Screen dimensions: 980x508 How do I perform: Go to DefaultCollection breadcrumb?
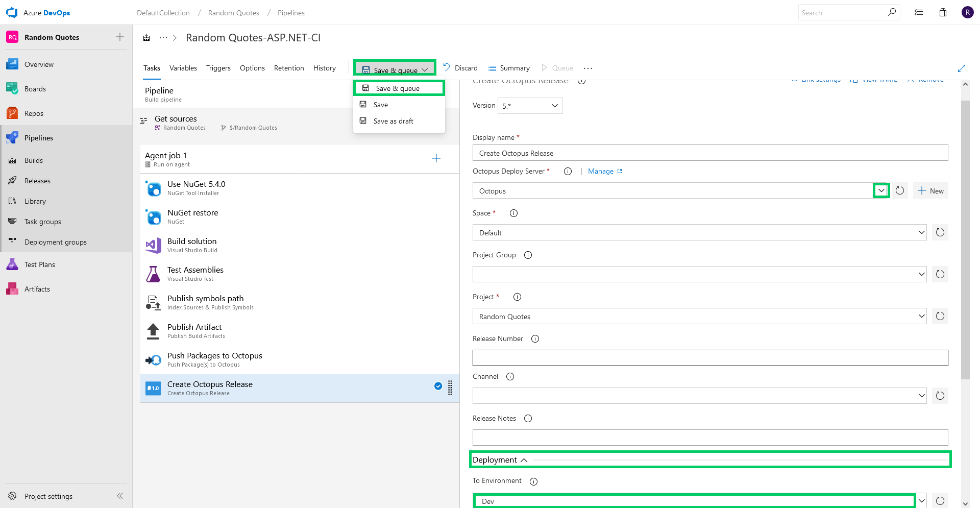(x=163, y=13)
